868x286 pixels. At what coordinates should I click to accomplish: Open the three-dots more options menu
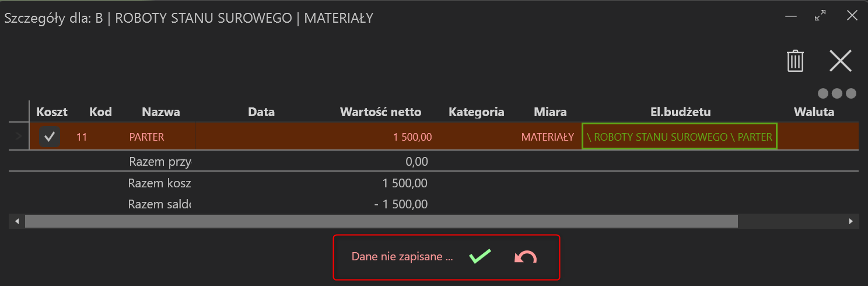click(x=837, y=93)
